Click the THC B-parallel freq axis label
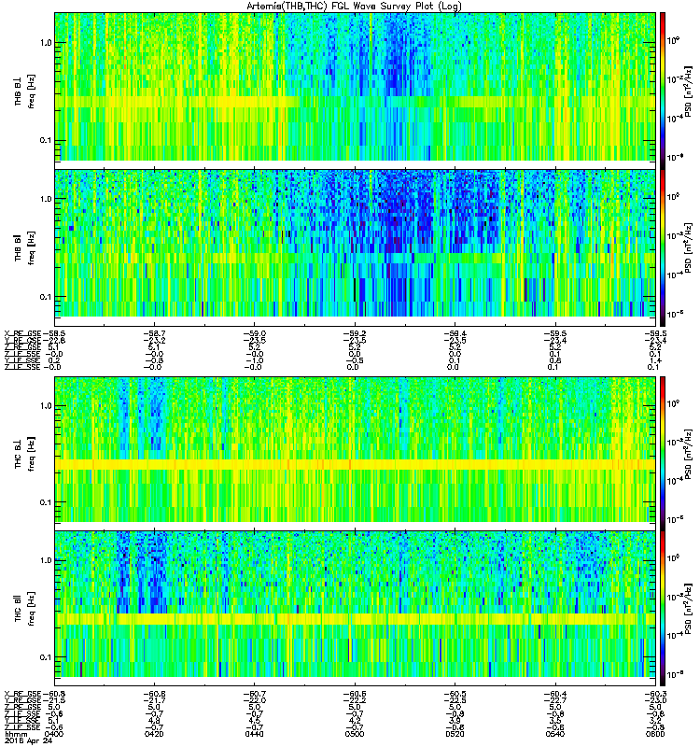Screen dimensions: 700x747 (32, 609)
